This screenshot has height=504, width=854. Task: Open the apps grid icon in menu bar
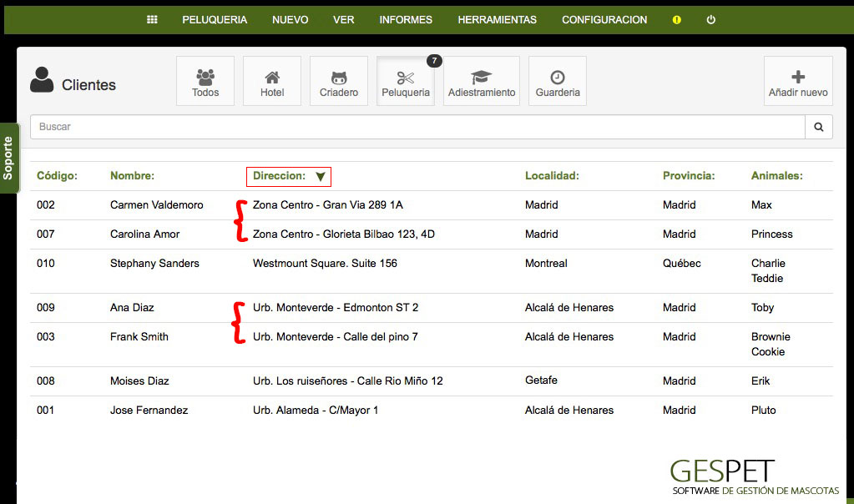[152, 19]
